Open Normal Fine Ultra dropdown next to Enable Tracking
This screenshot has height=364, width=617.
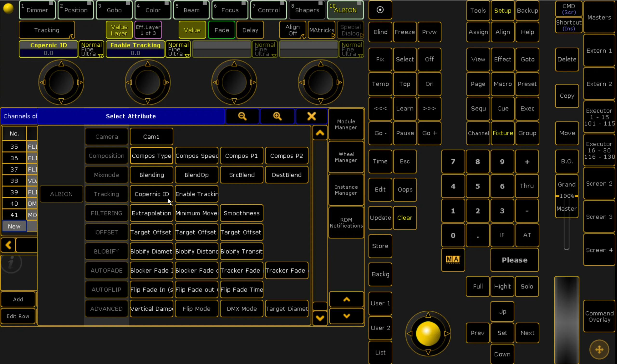pyautogui.click(x=178, y=49)
